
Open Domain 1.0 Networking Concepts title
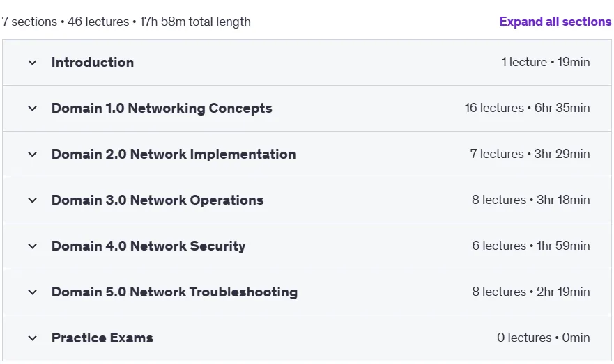point(162,109)
